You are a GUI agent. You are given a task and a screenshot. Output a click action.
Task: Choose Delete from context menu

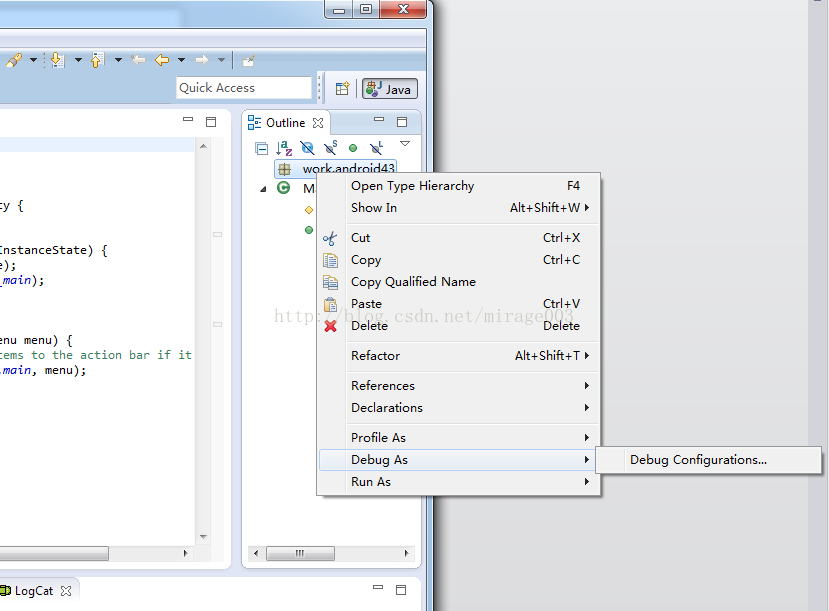(x=458, y=326)
